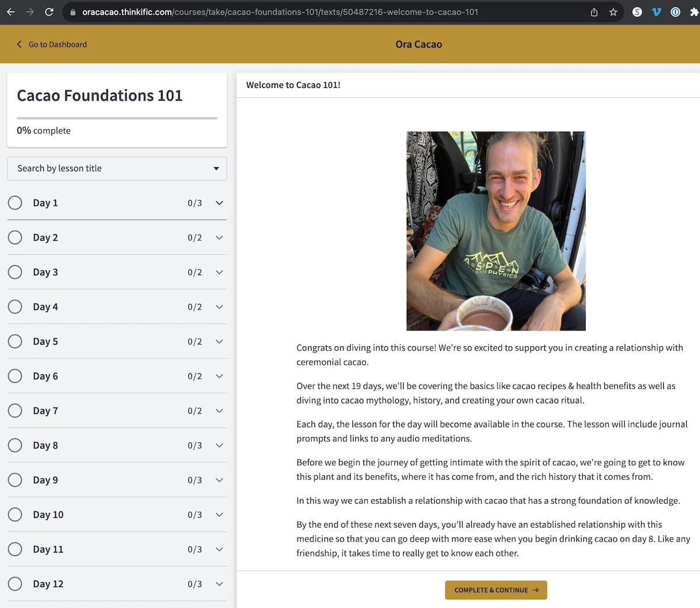Toggle the Day 5 completion circle

(15, 342)
